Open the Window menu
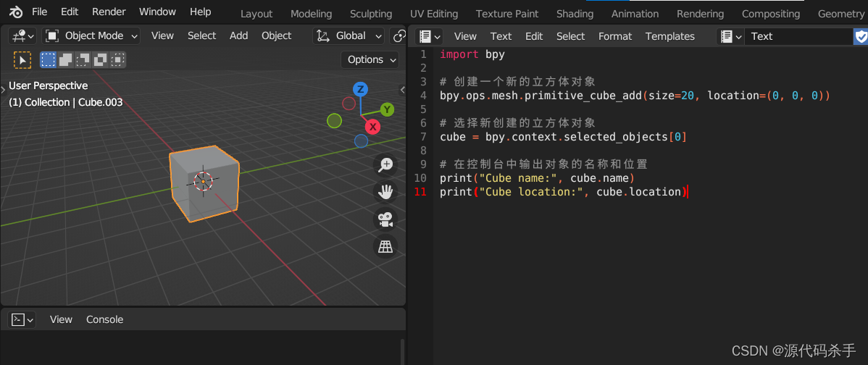 click(x=157, y=12)
